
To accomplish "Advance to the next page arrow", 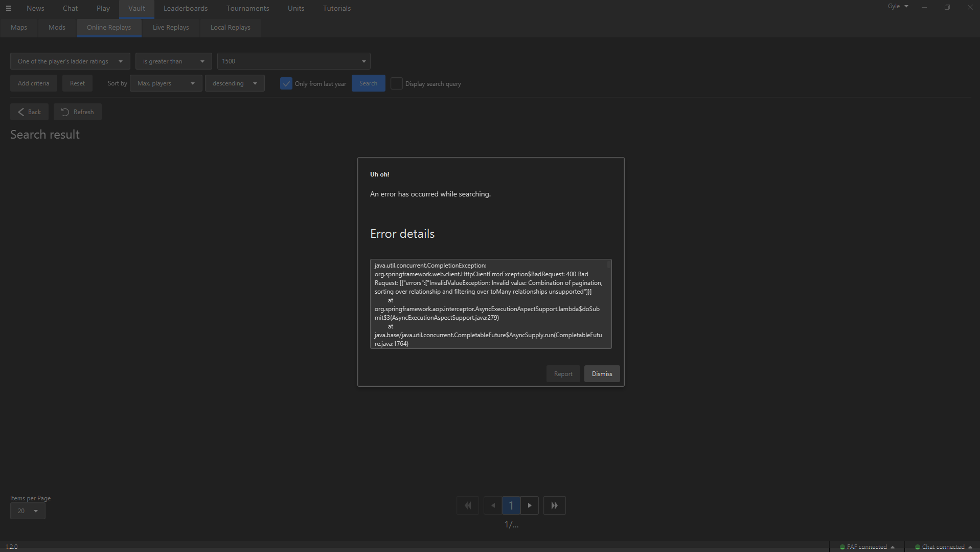I will pos(530,505).
